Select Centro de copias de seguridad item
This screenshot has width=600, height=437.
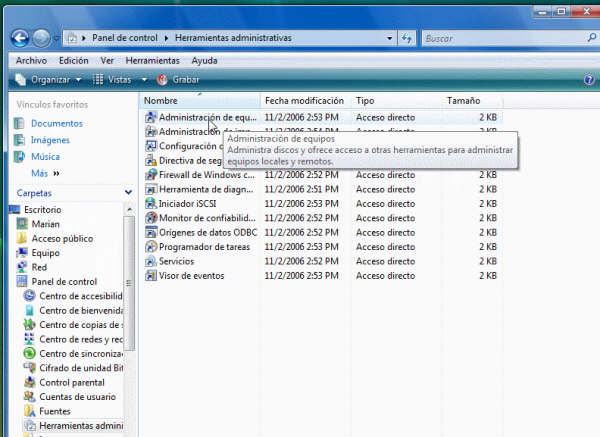point(81,325)
